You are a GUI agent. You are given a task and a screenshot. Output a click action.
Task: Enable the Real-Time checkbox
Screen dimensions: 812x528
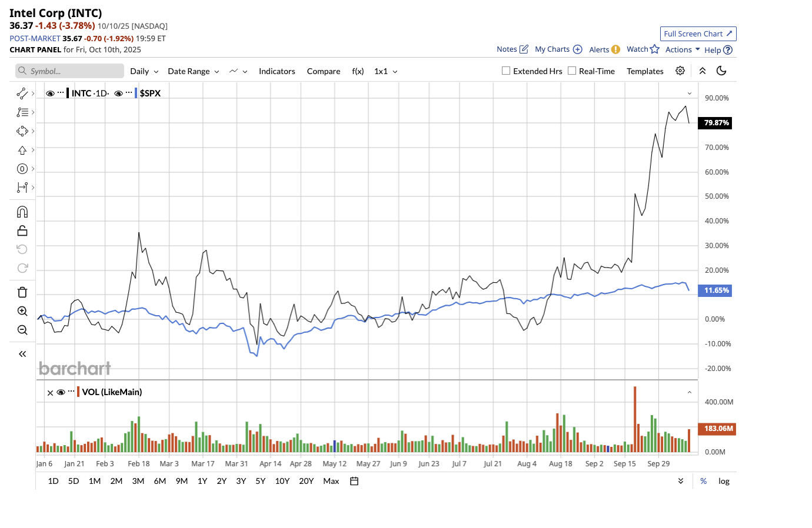point(572,71)
